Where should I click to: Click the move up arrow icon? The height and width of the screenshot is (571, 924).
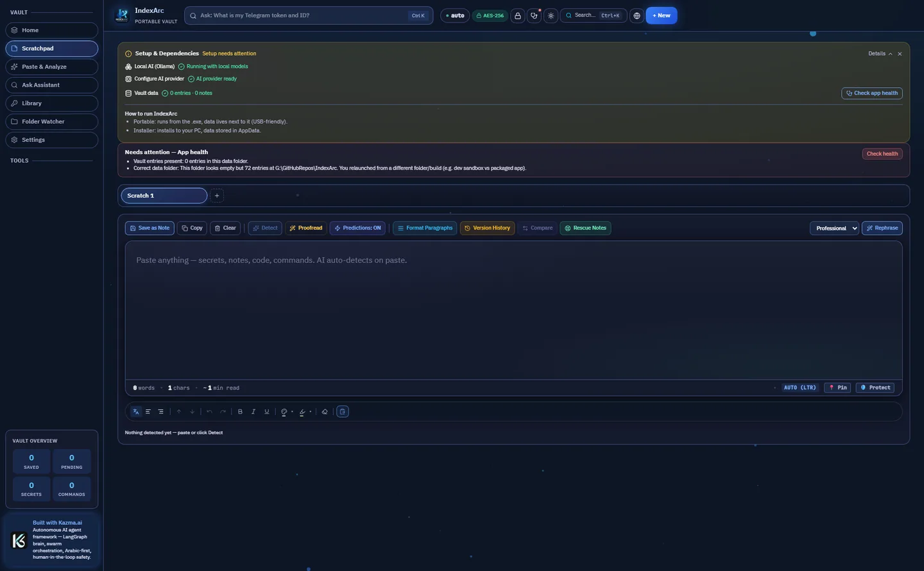click(179, 412)
